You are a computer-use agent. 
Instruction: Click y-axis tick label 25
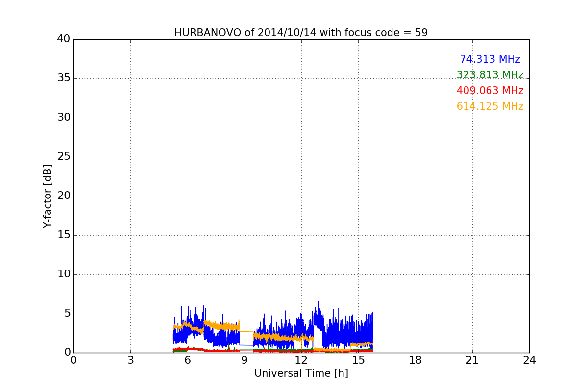[x=64, y=157]
